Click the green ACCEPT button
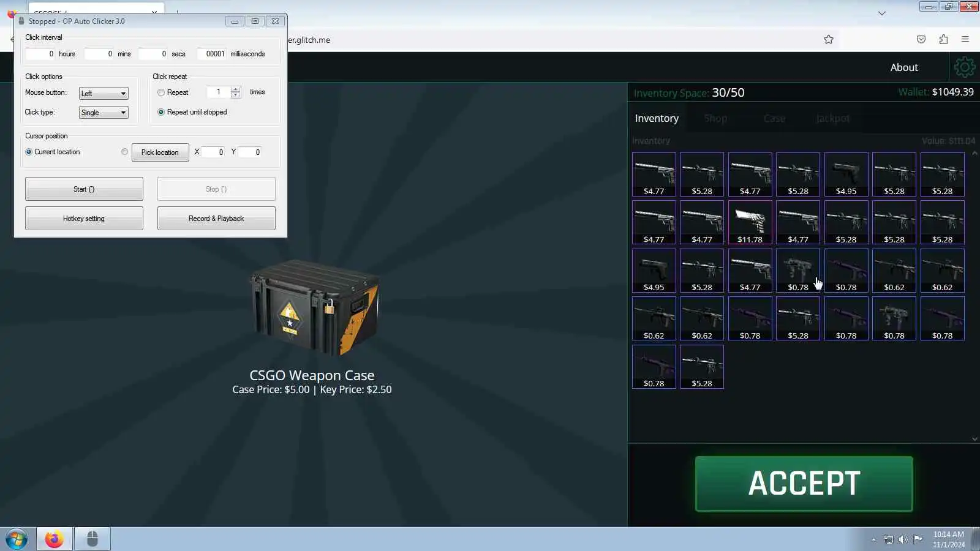980x551 pixels. pos(804,484)
